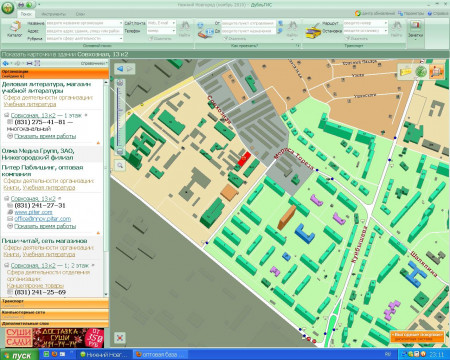Expand the Рубрика field dropdown arrow
450x360 pixels.
(121, 38)
